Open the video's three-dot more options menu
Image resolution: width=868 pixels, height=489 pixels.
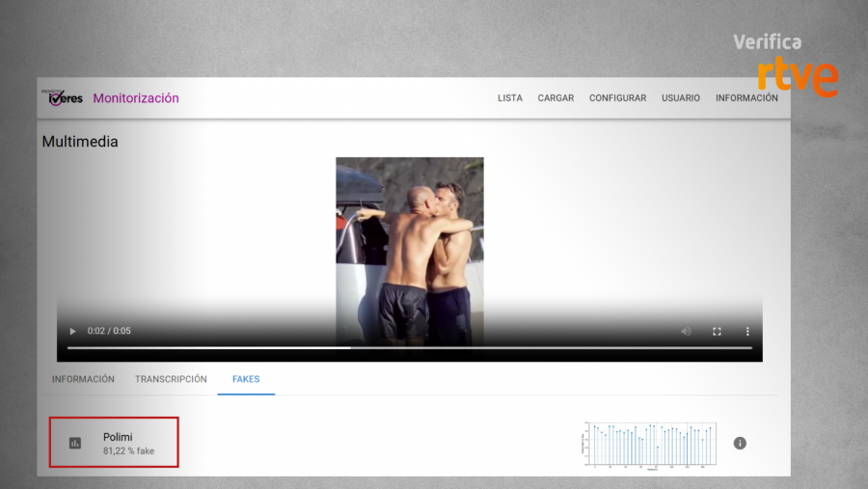(747, 331)
